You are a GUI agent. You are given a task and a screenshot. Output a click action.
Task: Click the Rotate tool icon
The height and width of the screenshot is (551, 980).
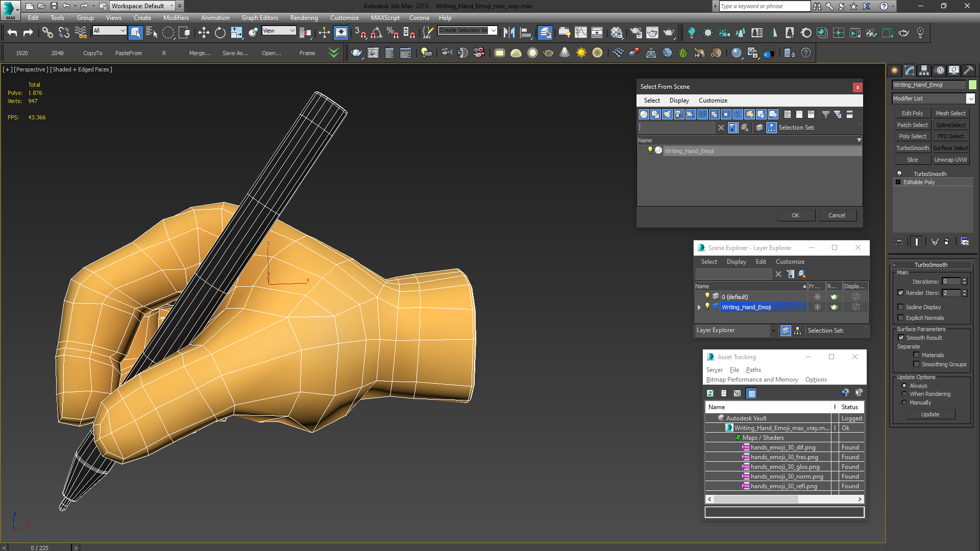(220, 33)
